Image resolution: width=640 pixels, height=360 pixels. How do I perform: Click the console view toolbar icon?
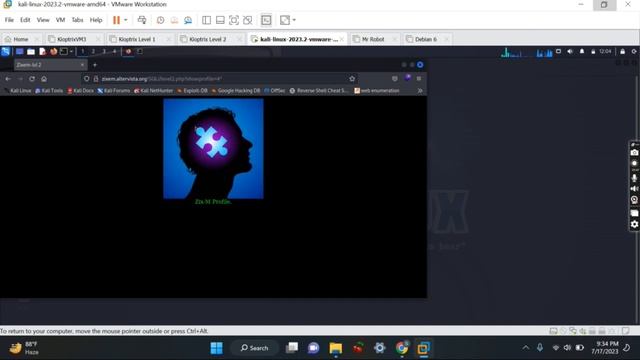(266, 20)
